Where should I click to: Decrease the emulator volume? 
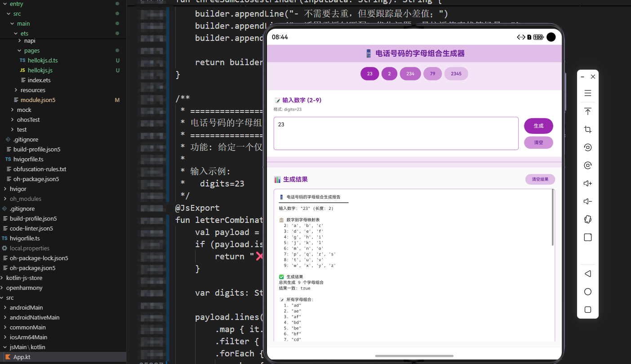point(587,201)
